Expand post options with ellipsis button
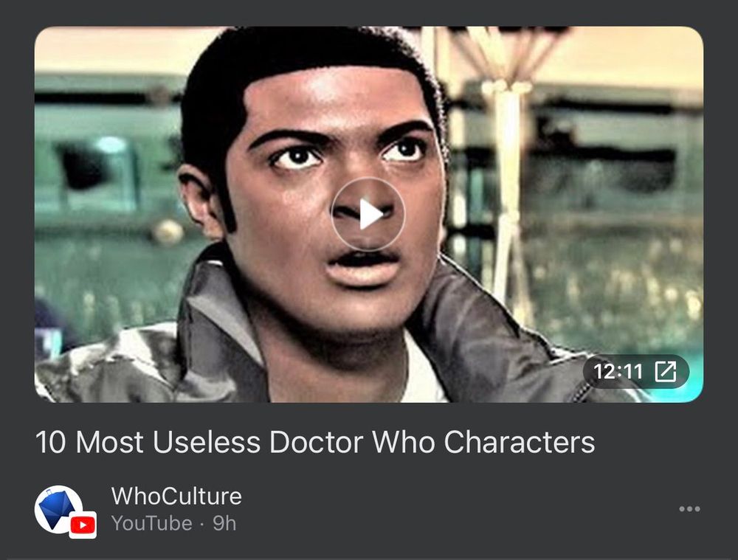Image resolution: width=738 pixels, height=560 pixels. [x=689, y=508]
